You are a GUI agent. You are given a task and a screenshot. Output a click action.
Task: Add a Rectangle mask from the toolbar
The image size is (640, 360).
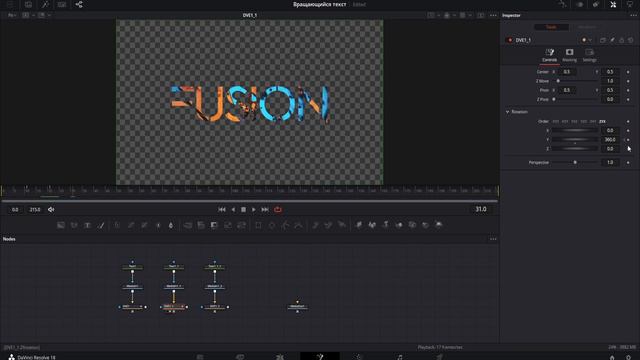pos(258,225)
